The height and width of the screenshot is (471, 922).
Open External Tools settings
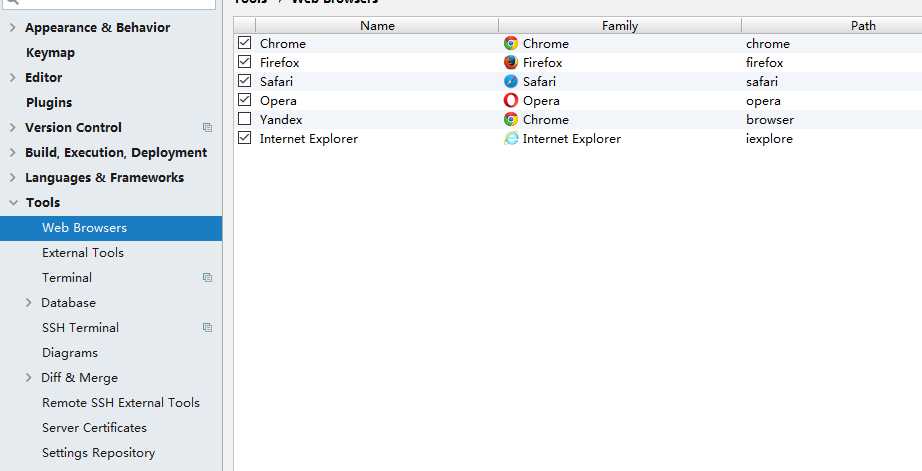tap(83, 253)
